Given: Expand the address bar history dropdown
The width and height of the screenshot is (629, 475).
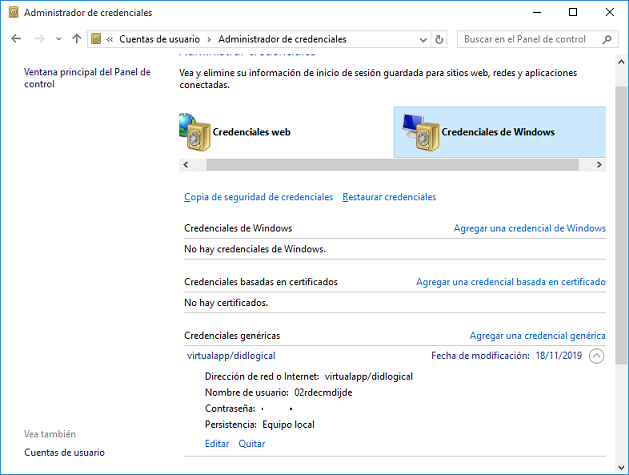Looking at the screenshot, I should pos(423,39).
